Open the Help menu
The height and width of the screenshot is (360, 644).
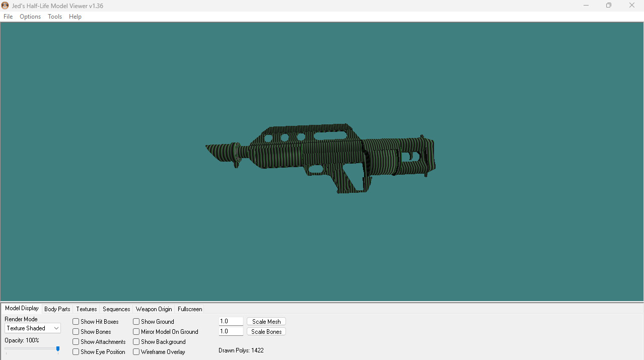[x=75, y=17]
